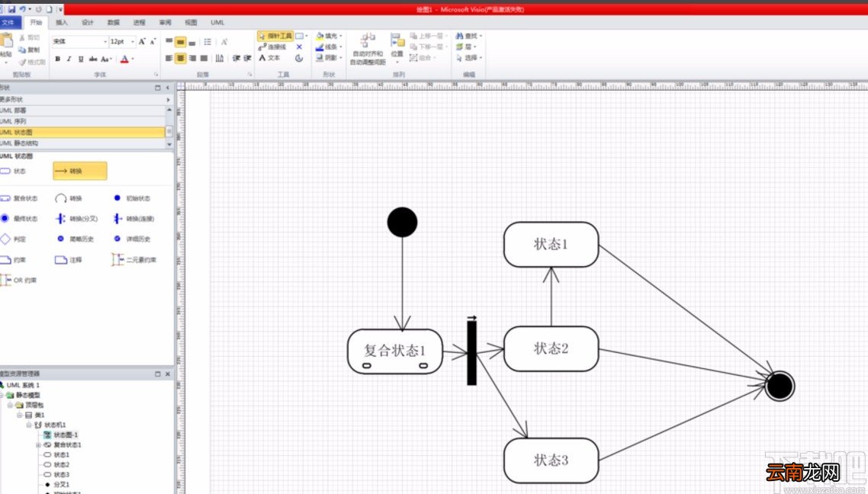Increase font size with large A

point(142,41)
